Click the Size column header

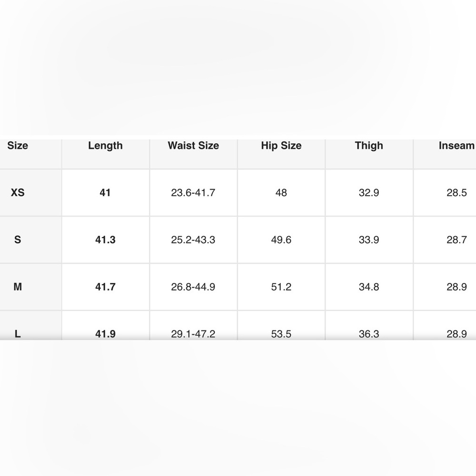[x=18, y=146]
